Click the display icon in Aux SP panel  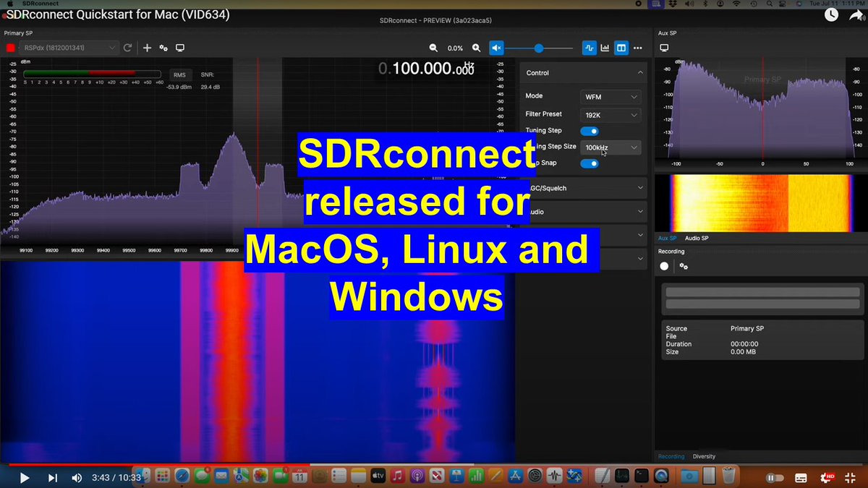tap(664, 48)
